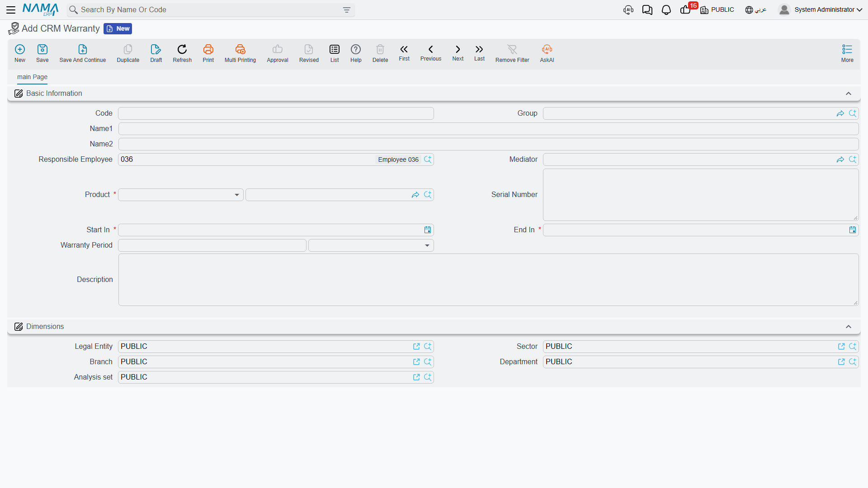Search for a Group record
Viewport: 868px width, 488px height.
(853, 113)
